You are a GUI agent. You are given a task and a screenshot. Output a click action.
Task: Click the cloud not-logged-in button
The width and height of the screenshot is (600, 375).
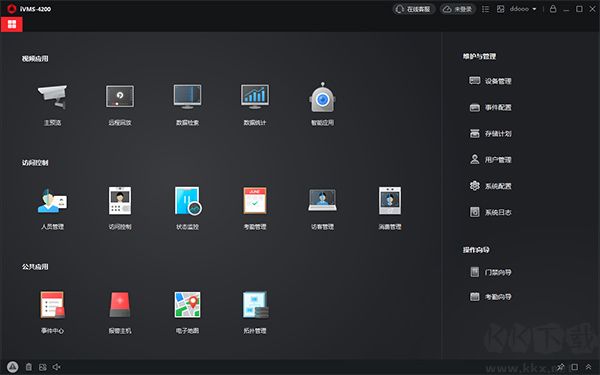coord(458,9)
